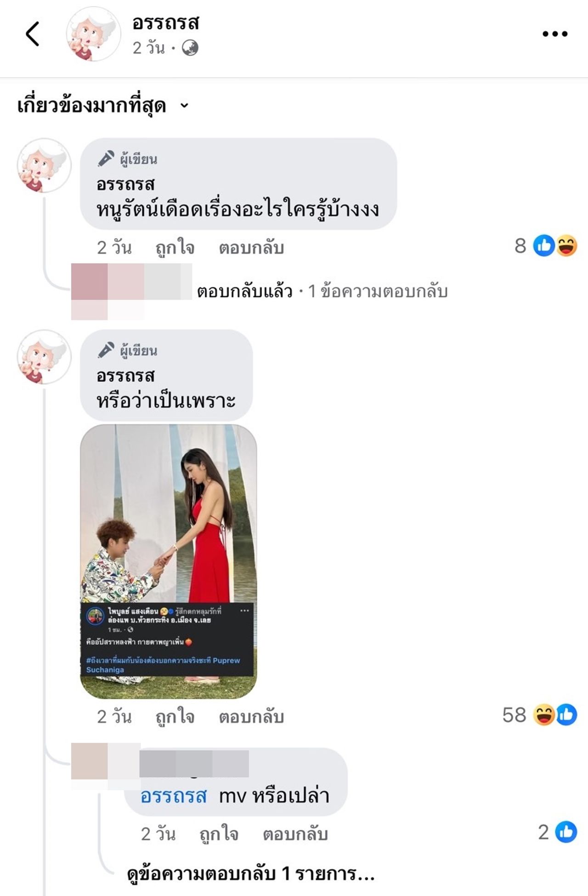Tap the author avatar on first comment
588x896 pixels.
tap(44, 166)
